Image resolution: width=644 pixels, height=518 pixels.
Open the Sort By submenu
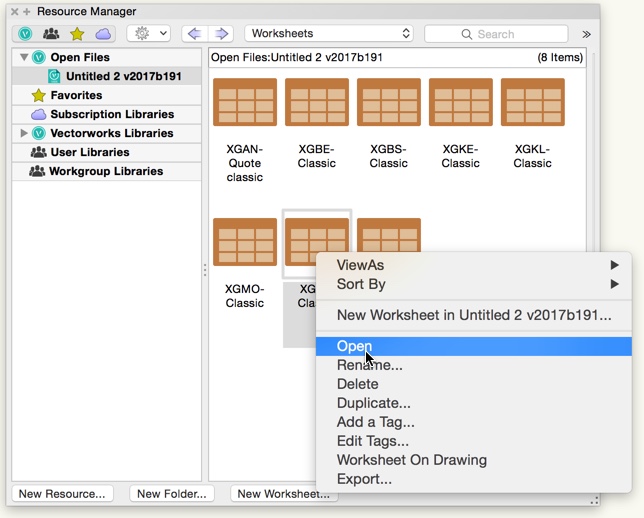(x=474, y=284)
